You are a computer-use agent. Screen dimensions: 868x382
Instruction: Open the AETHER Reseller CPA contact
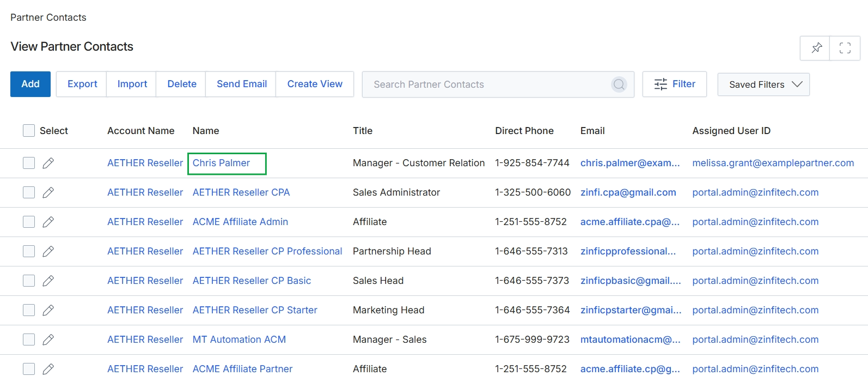tap(241, 192)
